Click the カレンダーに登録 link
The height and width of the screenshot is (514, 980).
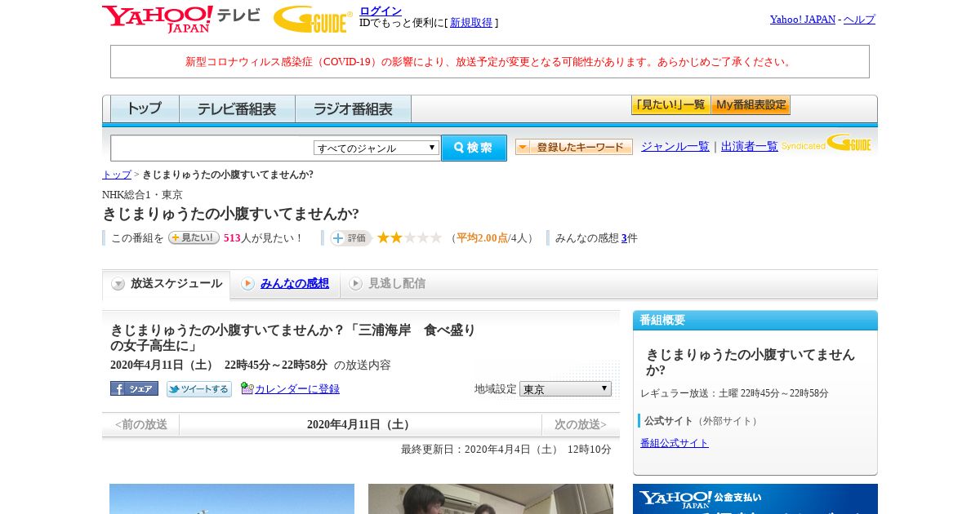pyautogui.click(x=297, y=389)
